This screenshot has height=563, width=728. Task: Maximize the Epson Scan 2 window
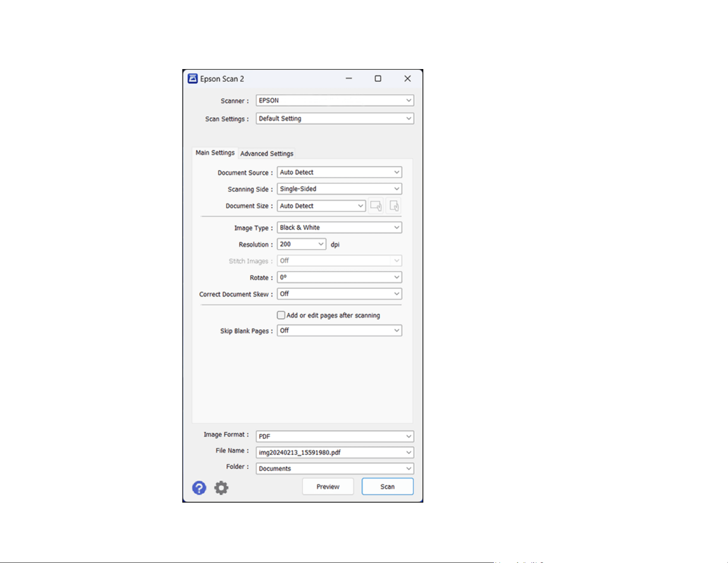click(x=378, y=79)
